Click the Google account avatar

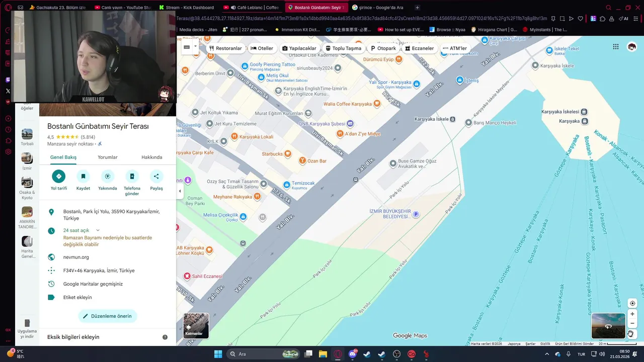(632, 47)
